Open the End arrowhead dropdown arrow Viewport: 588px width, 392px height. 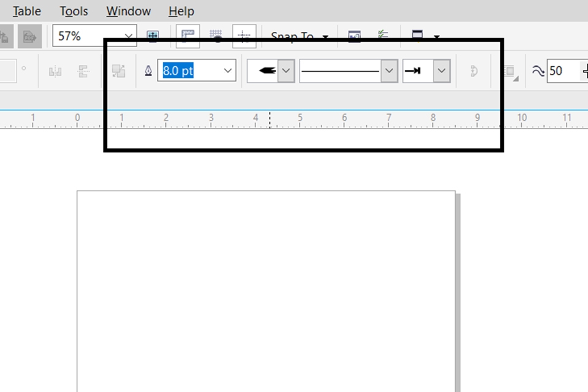442,70
